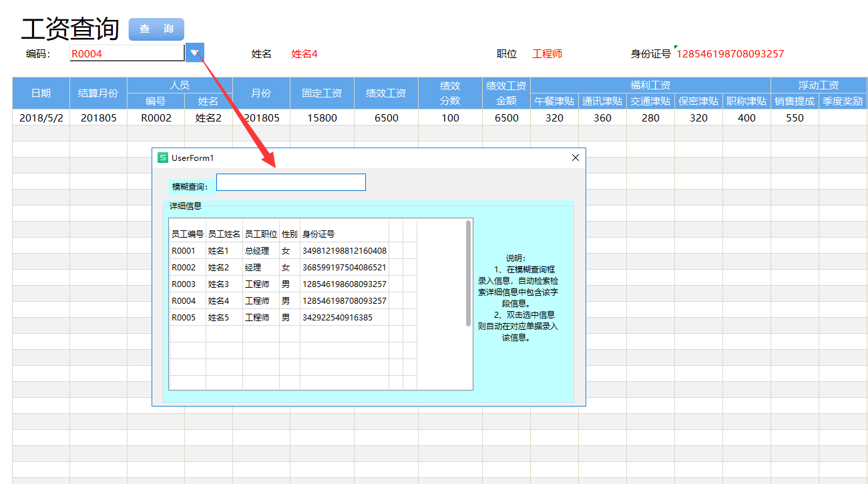Screen dimensions: 868x484
Task: Click the 结算月份 column header
Action: point(99,93)
